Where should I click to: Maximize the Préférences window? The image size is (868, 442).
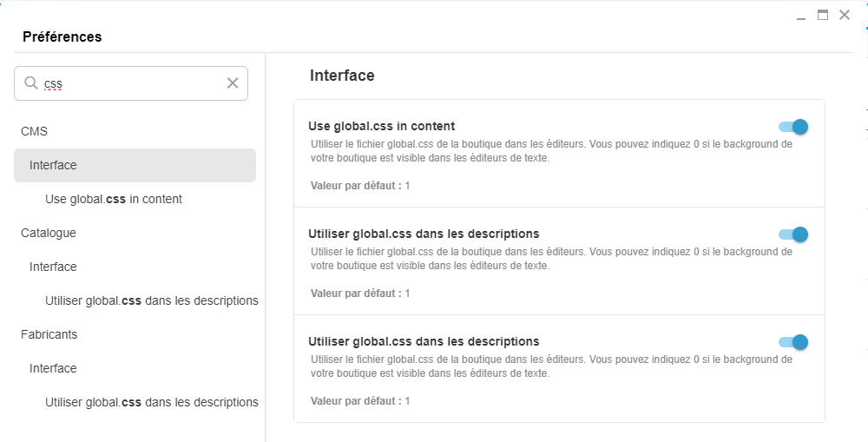tap(823, 15)
